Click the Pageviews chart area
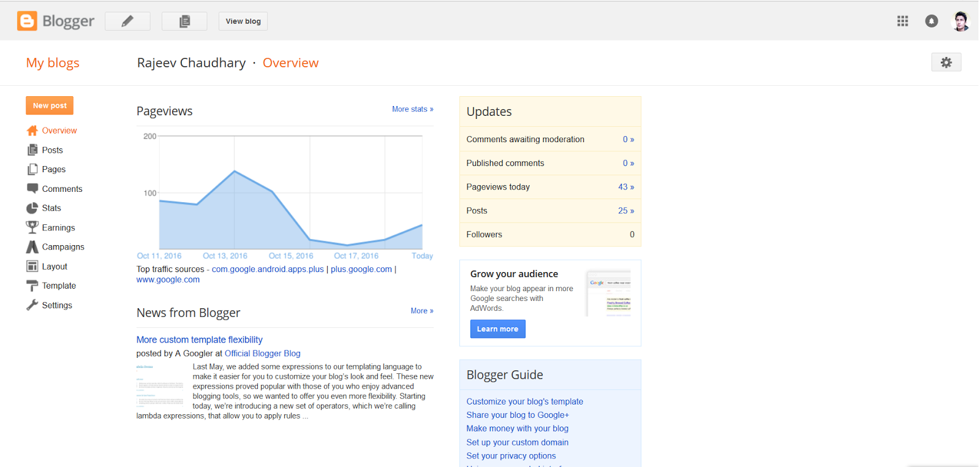980x467 pixels. click(x=291, y=192)
